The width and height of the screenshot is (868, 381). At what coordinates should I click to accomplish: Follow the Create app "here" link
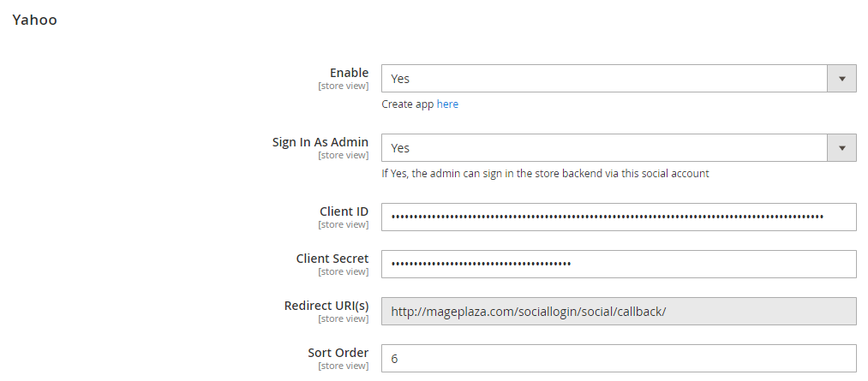pos(447,104)
